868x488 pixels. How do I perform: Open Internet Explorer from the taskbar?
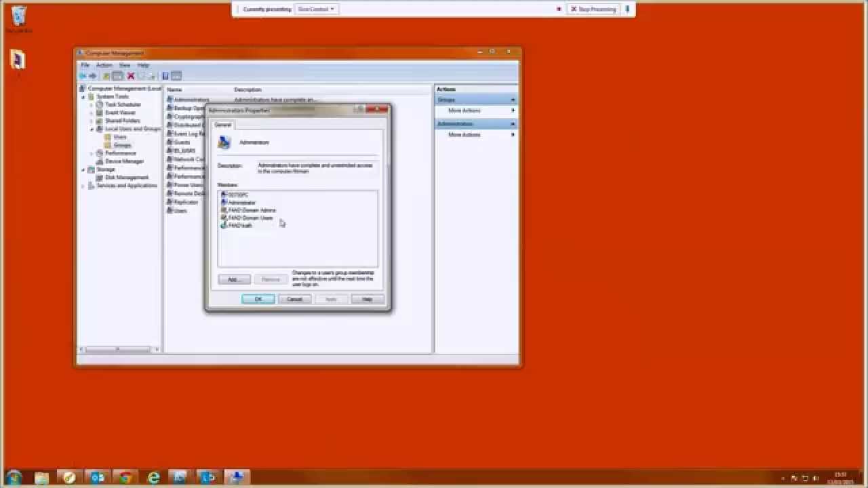pos(153,478)
